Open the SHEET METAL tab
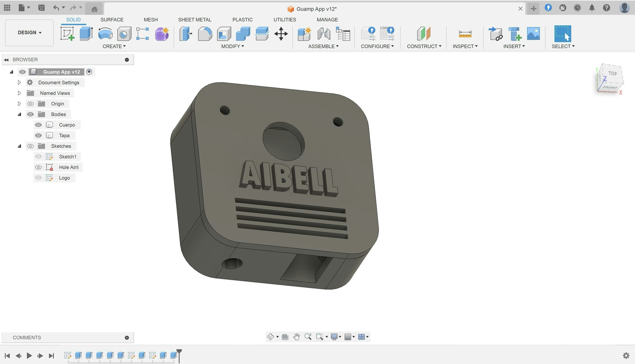 tap(195, 19)
